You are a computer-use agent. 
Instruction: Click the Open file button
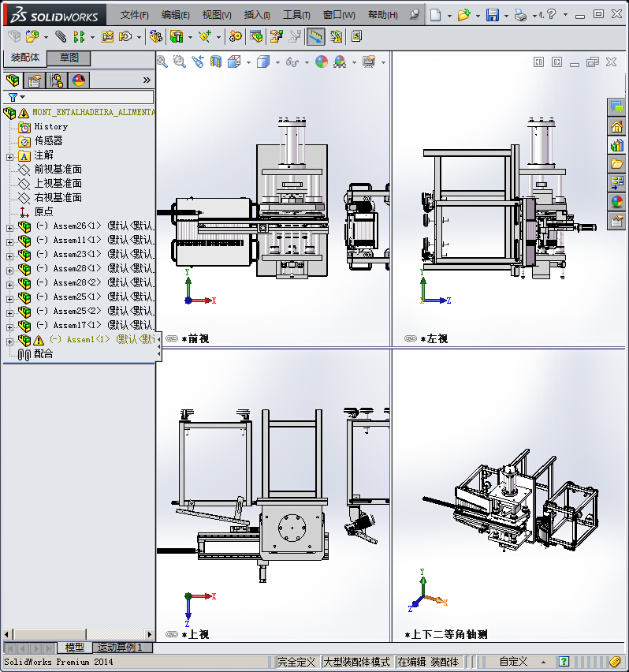463,16
